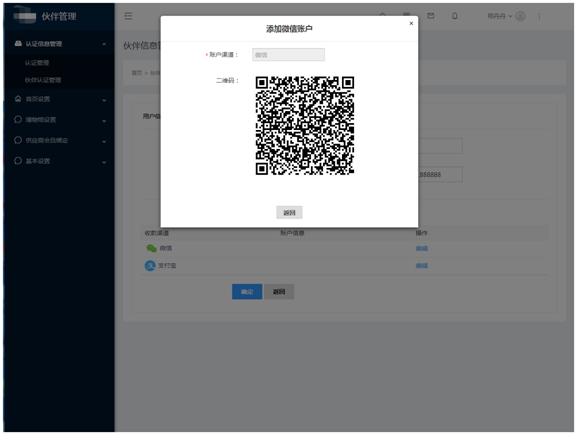577x435 pixels.
Task: Click the 支付宝 text in payment table
Action: (x=167, y=266)
